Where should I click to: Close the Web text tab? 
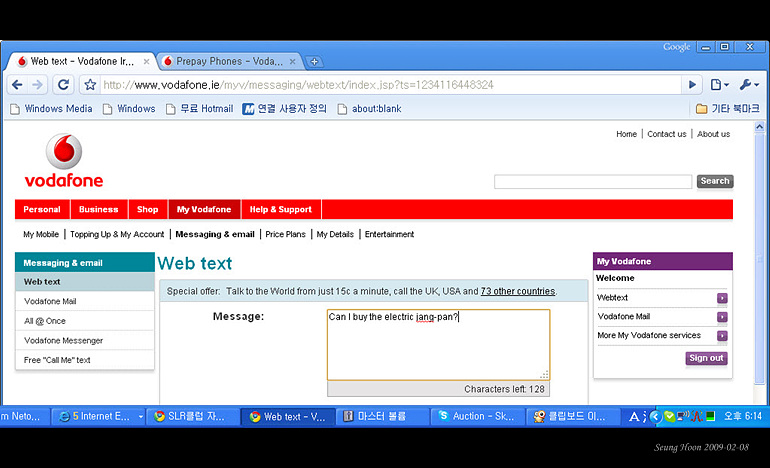(146, 62)
